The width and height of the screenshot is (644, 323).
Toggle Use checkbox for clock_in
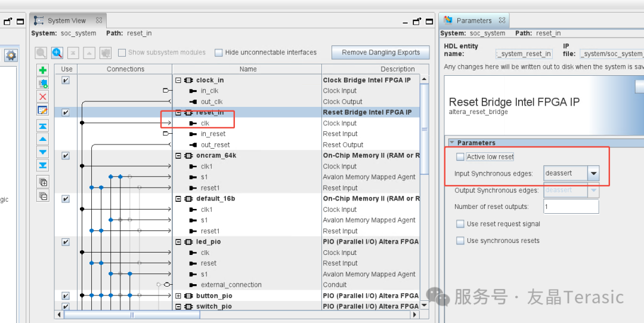[x=66, y=80]
